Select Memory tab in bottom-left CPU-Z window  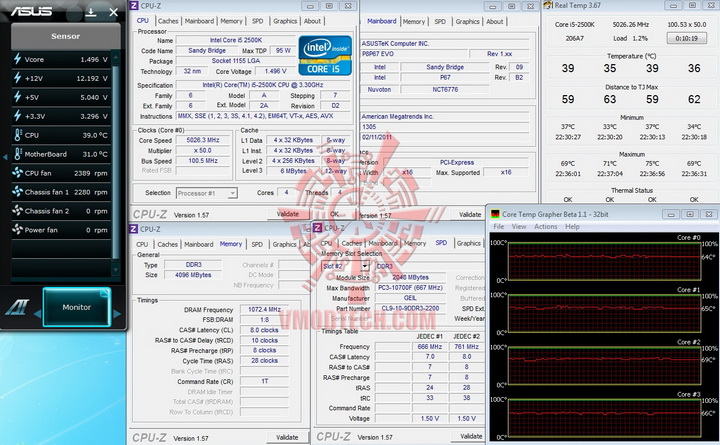click(x=231, y=244)
